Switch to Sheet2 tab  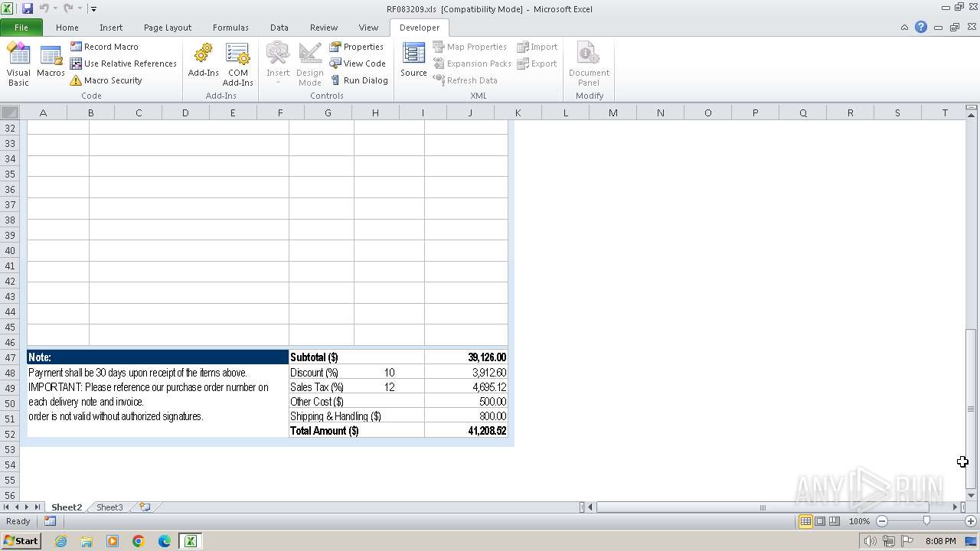point(67,507)
